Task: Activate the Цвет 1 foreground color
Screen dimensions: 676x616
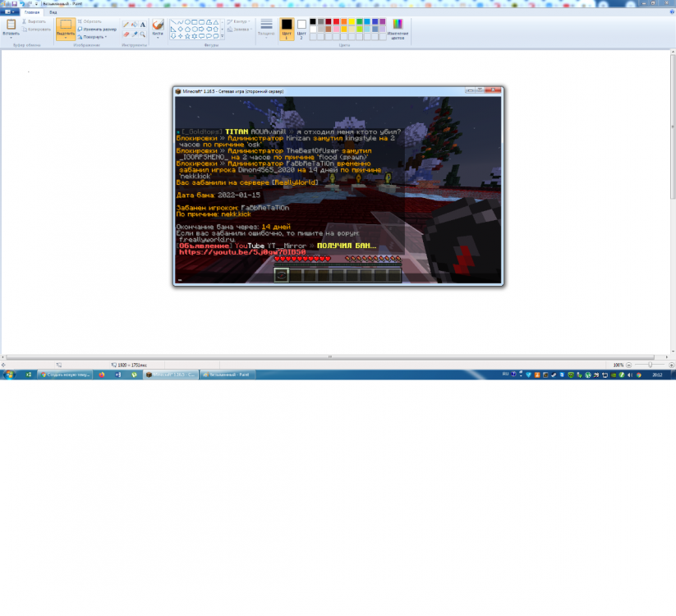Action: [287, 30]
